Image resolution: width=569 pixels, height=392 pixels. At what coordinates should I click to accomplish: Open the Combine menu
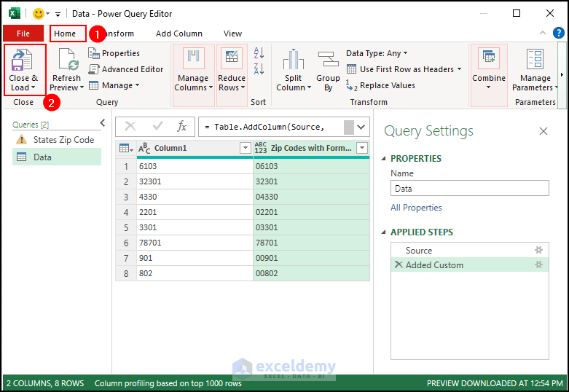pos(489,75)
